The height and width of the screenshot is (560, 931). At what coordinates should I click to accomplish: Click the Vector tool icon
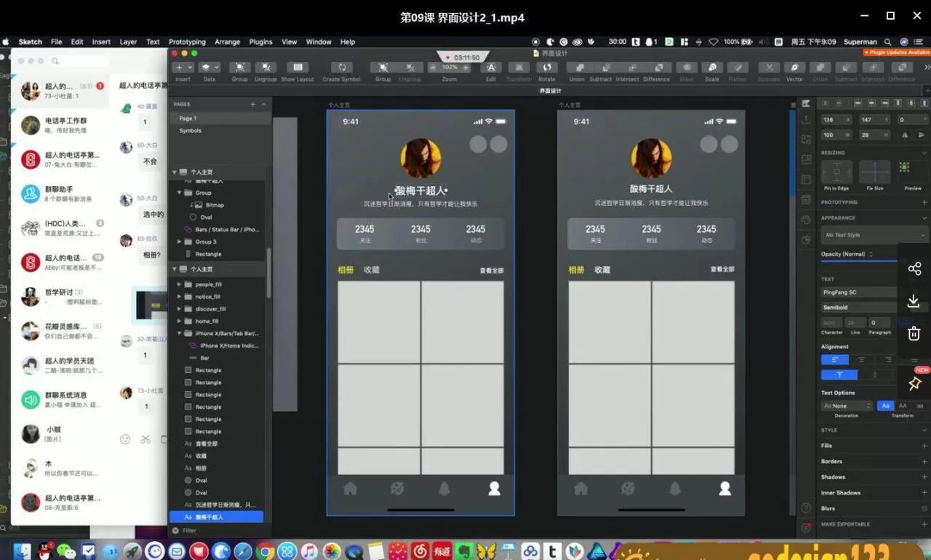click(794, 68)
